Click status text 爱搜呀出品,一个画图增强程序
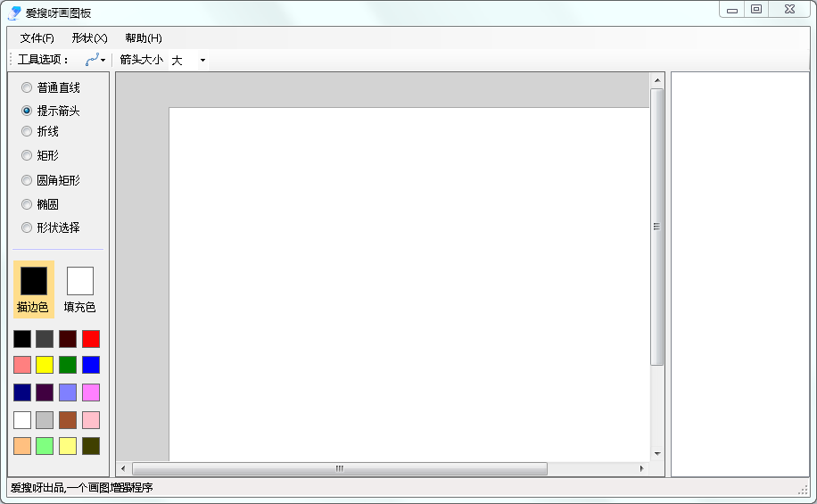Viewport: 817px width, 504px height. point(82,488)
